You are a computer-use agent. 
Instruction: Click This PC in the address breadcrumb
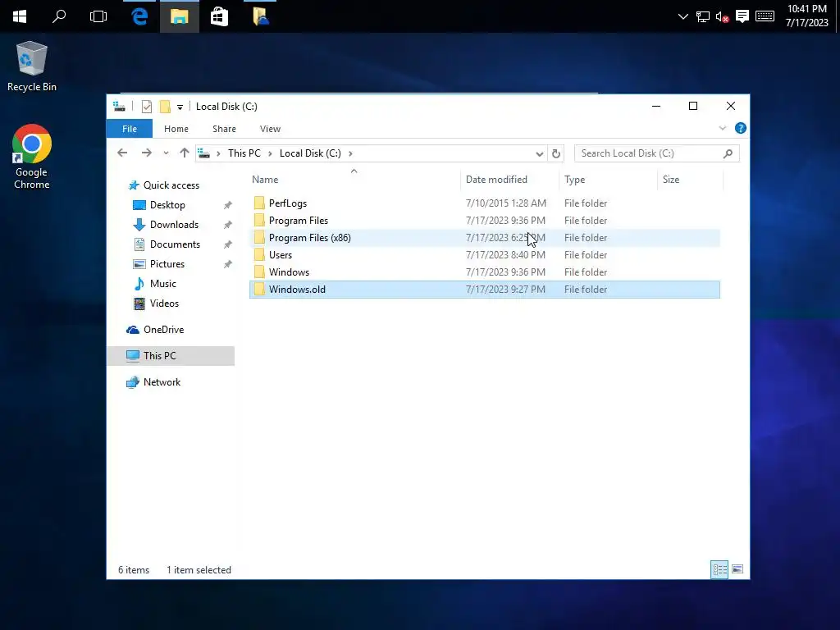(244, 153)
